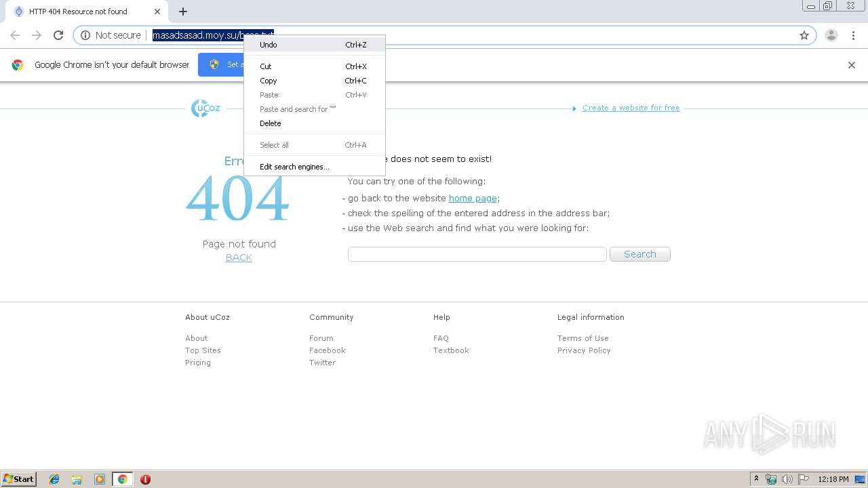868x488 pixels.
Task: Click the uCoz logo
Action: (205, 108)
